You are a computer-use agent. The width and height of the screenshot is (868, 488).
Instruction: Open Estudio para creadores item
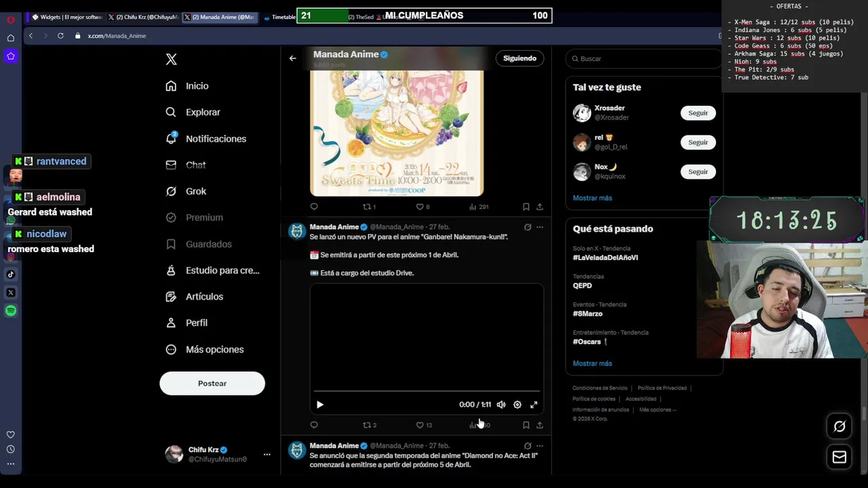[213, 270]
